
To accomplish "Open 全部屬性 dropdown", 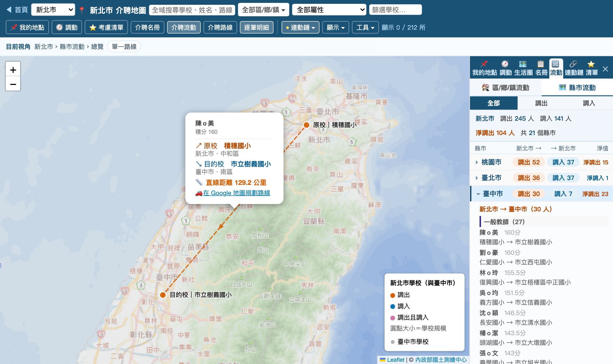I will 329,10.
